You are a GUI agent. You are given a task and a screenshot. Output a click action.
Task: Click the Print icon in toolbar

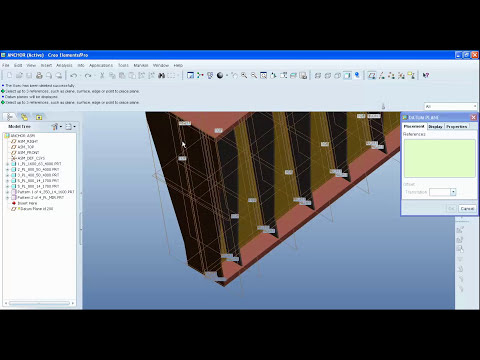click(39, 76)
